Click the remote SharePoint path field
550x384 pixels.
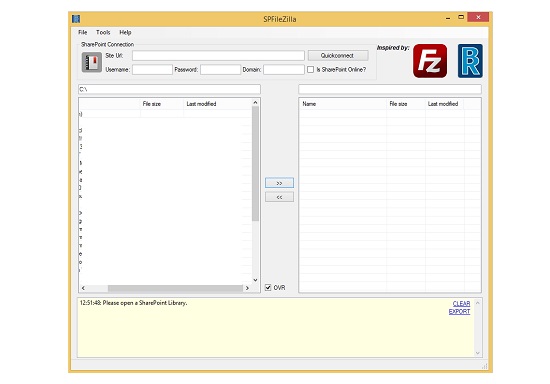[x=390, y=89]
